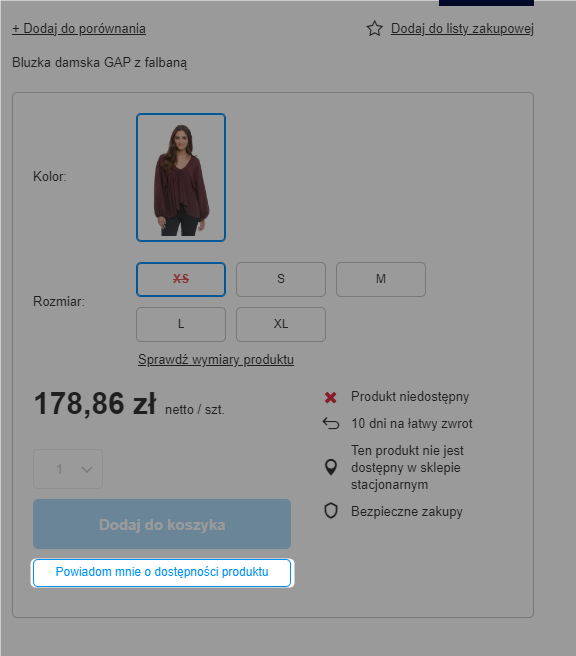Click the return arrow icon
576x656 pixels.
click(331, 424)
